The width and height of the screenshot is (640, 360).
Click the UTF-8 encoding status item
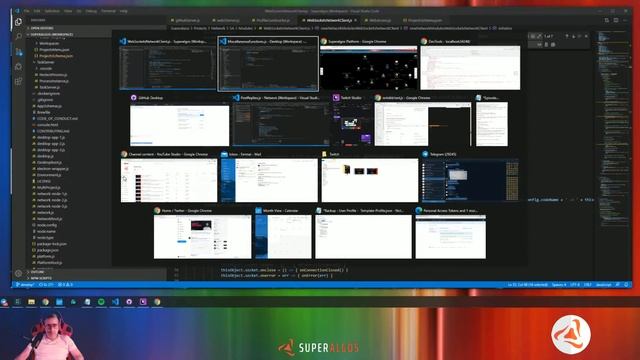575,284
